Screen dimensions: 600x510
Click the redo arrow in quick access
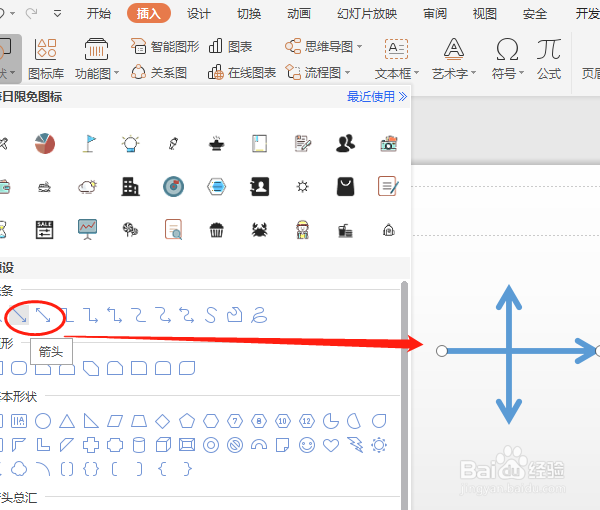tap(31, 13)
